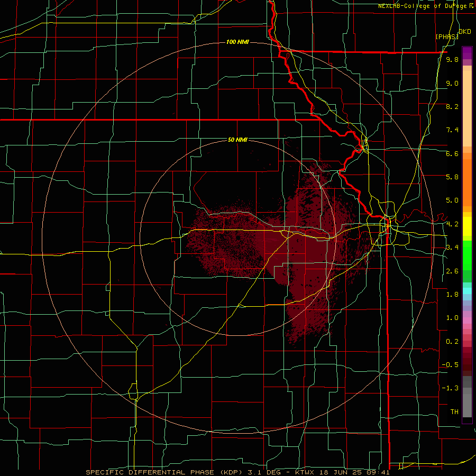Pick the purple top band of color scale
The width and height of the screenshot is (476, 476).
point(467,53)
